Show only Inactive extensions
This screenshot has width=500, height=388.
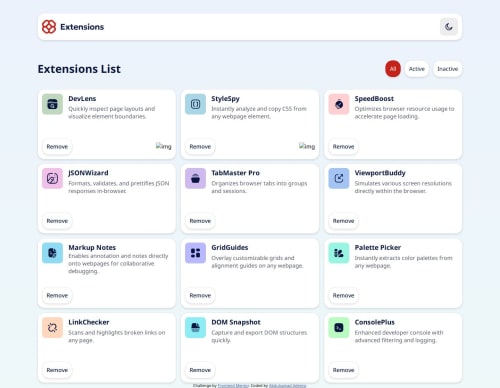pyautogui.click(x=447, y=69)
